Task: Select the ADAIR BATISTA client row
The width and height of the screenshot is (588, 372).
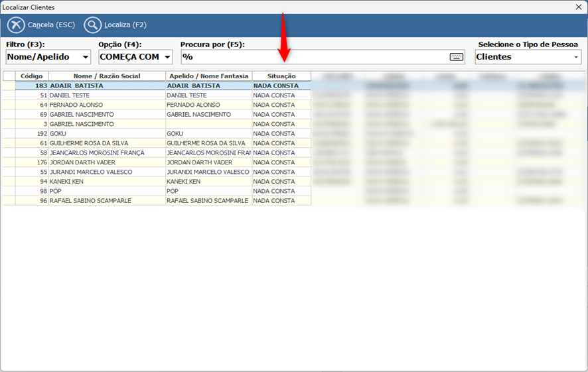Action: coord(106,86)
